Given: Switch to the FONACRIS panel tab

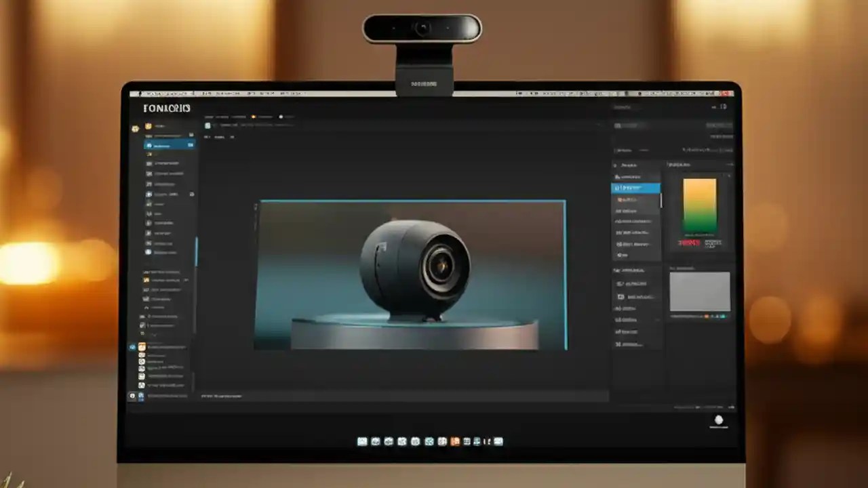Looking at the screenshot, I should click(x=165, y=108).
